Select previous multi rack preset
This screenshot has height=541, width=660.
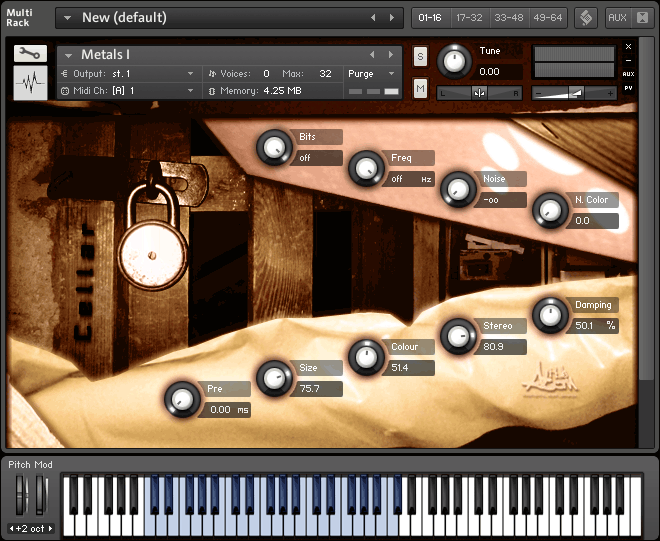[x=373, y=18]
